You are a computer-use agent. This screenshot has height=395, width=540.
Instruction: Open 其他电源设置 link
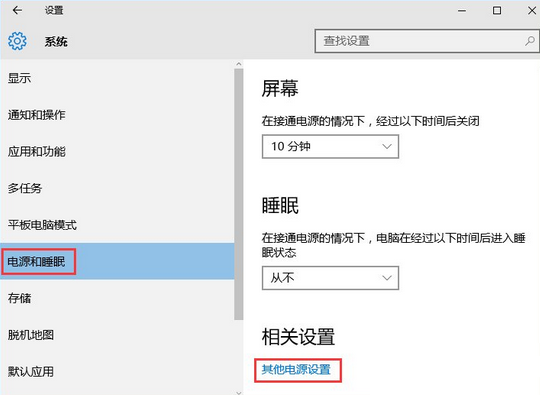296,370
